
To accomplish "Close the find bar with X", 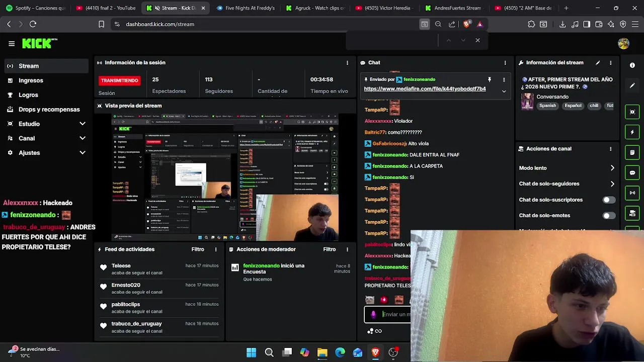I will (x=477, y=40).
